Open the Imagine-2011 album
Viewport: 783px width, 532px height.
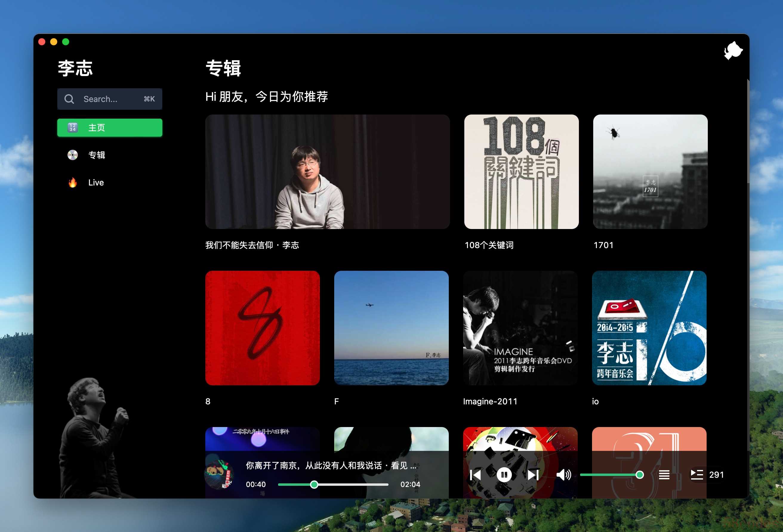click(520, 328)
